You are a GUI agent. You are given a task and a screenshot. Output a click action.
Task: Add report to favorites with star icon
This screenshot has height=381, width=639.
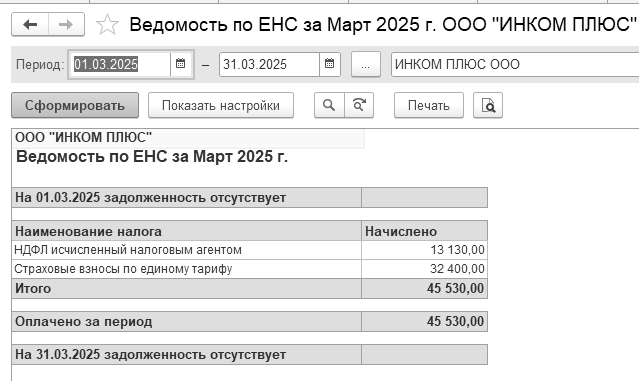pos(107,24)
